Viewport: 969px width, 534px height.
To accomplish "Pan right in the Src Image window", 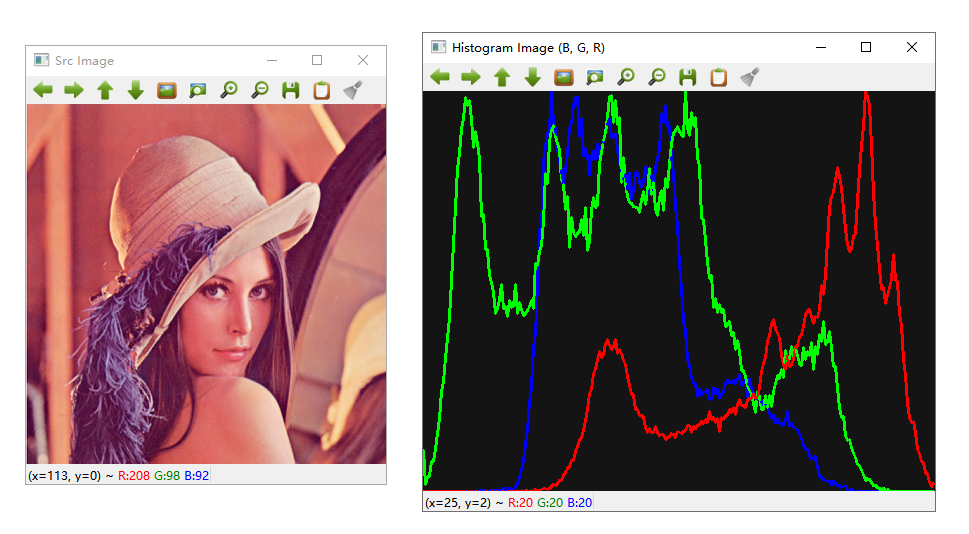I will (74, 90).
